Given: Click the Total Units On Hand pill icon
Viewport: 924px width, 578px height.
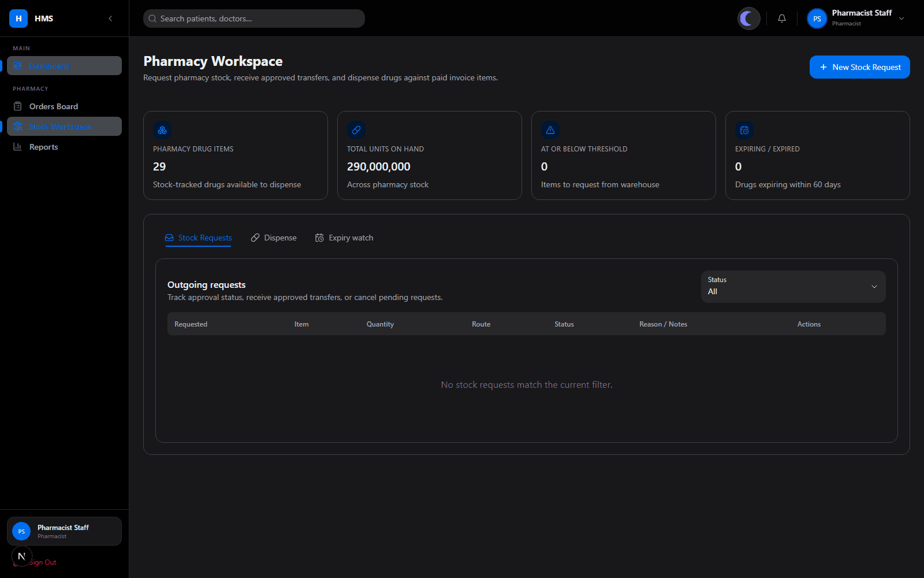Looking at the screenshot, I should click(356, 130).
